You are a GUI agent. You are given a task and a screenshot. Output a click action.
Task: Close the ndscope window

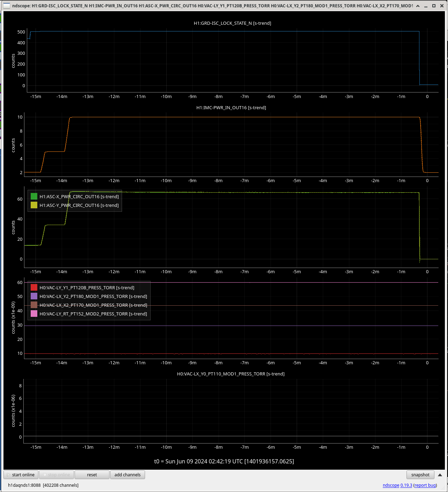pyautogui.click(x=442, y=6)
